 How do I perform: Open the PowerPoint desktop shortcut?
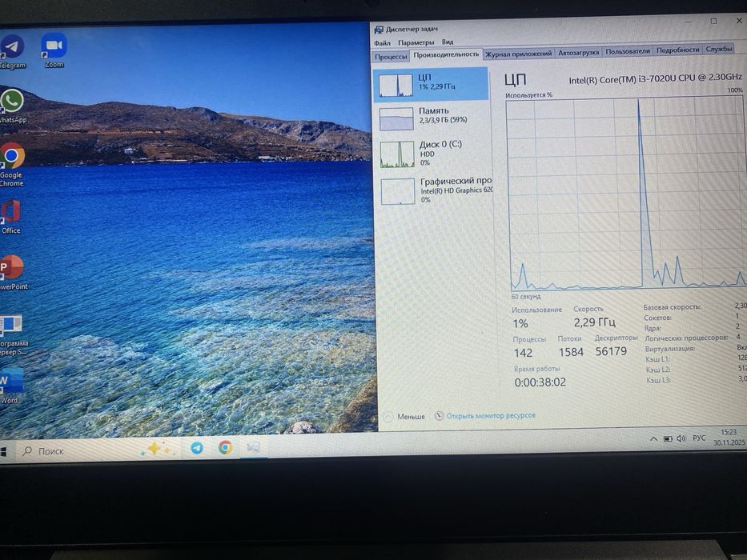click(13, 272)
